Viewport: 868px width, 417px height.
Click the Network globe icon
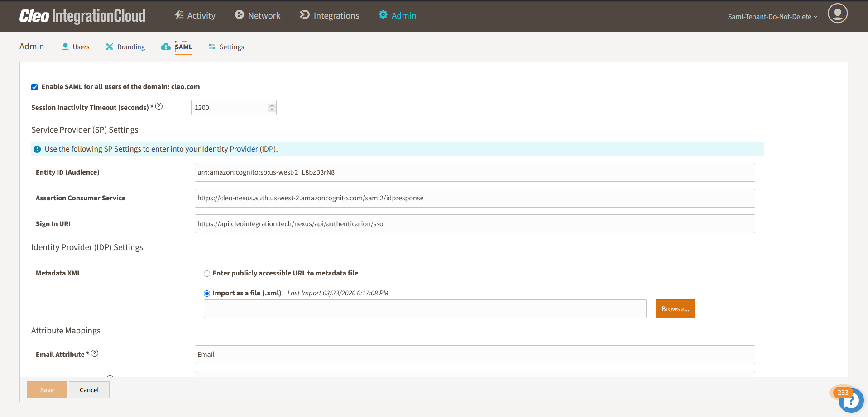(x=240, y=15)
